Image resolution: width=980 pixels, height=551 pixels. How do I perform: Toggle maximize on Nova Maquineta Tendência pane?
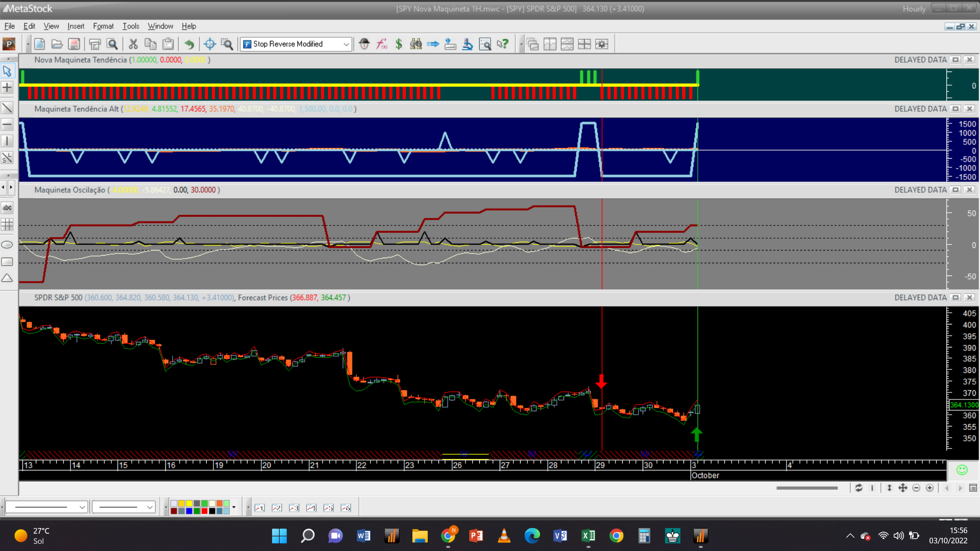click(x=955, y=60)
